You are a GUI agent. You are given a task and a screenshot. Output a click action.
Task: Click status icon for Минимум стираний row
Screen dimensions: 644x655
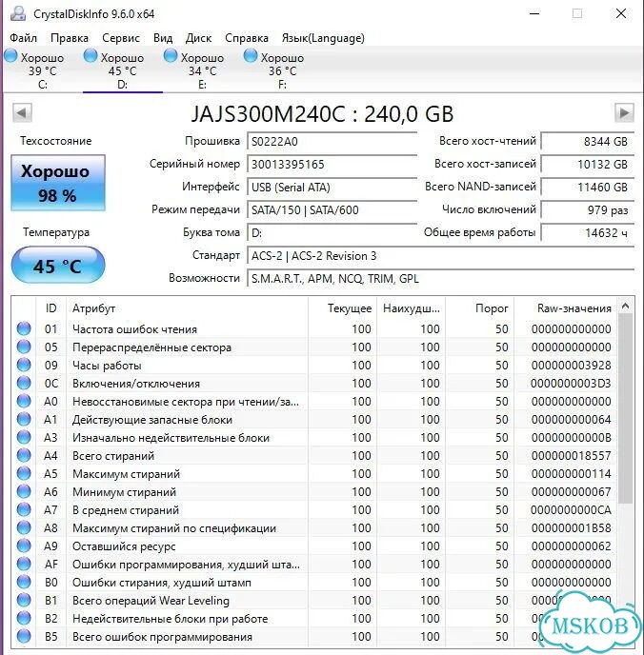point(24,491)
